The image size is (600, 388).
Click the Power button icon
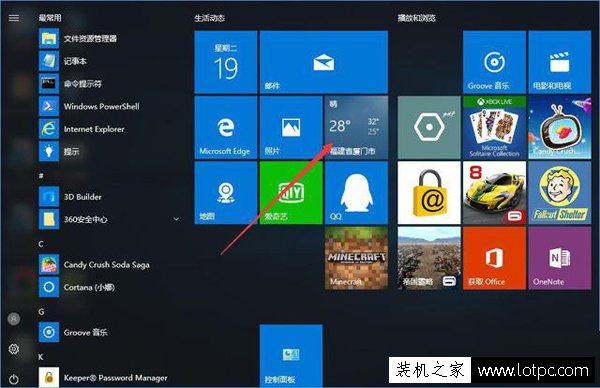[14, 379]
